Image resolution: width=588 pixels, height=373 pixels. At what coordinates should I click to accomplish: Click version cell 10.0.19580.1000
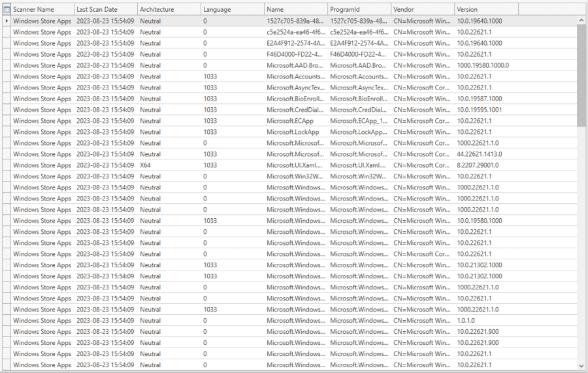[x=486, y=221]
